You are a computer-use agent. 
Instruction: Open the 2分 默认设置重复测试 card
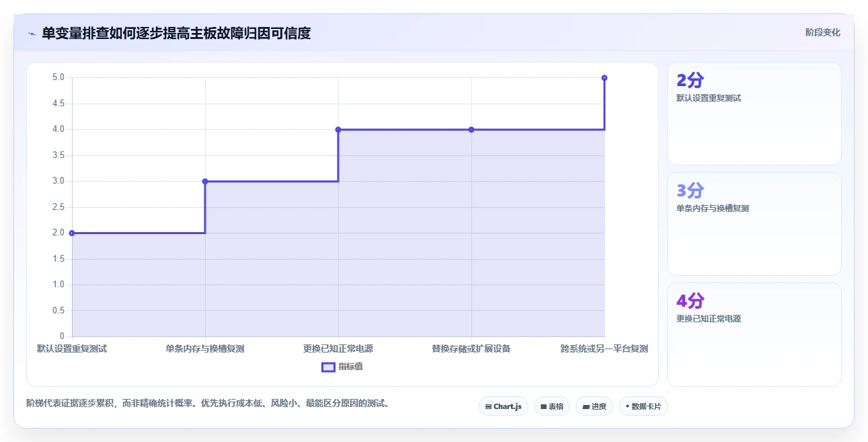(754, 114)
